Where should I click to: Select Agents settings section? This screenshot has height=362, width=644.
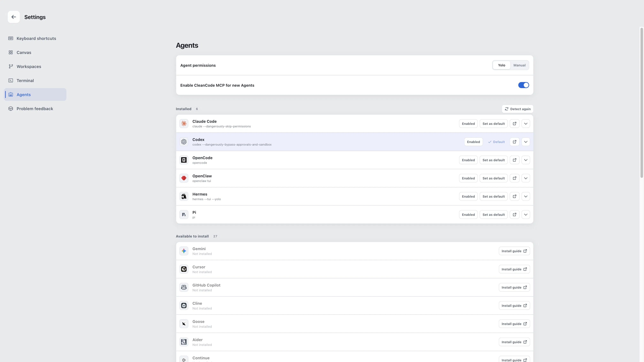[35, 94]
